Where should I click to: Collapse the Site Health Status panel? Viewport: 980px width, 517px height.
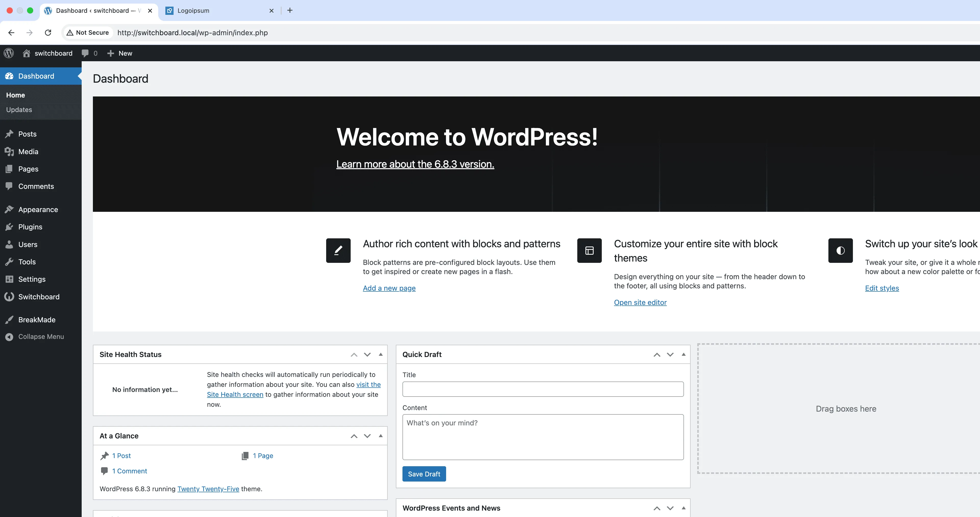point(381,354)
